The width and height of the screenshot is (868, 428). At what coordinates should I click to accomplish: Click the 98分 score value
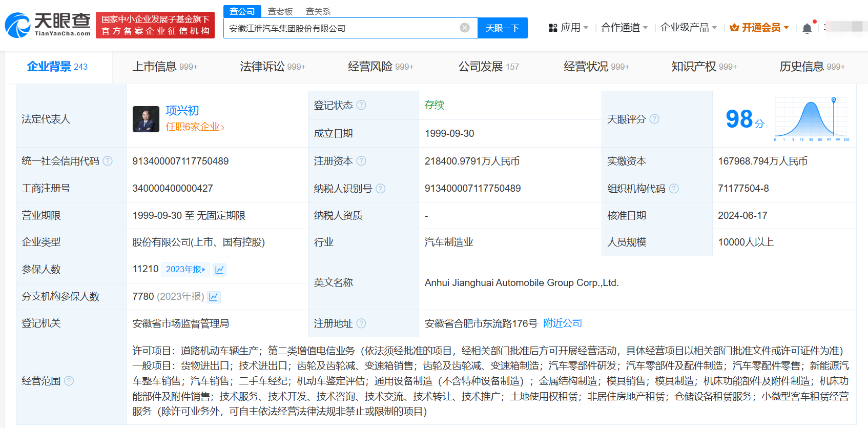745,119
